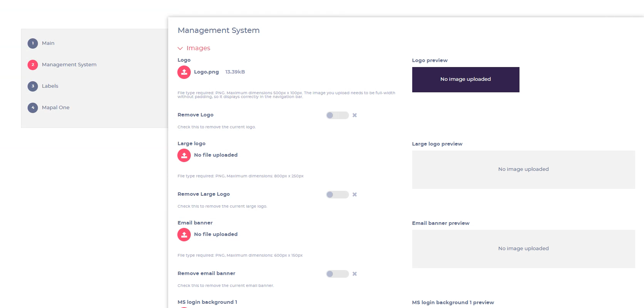Click the upload icon for Email banner
Image resolution: width=644 pixels, height=308 pixels.
(x=184, y=234)
